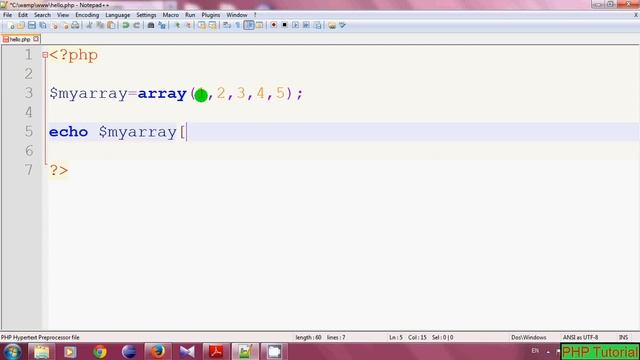Toggle synchronized horizontal scrolling

click(x=213, y=25)
